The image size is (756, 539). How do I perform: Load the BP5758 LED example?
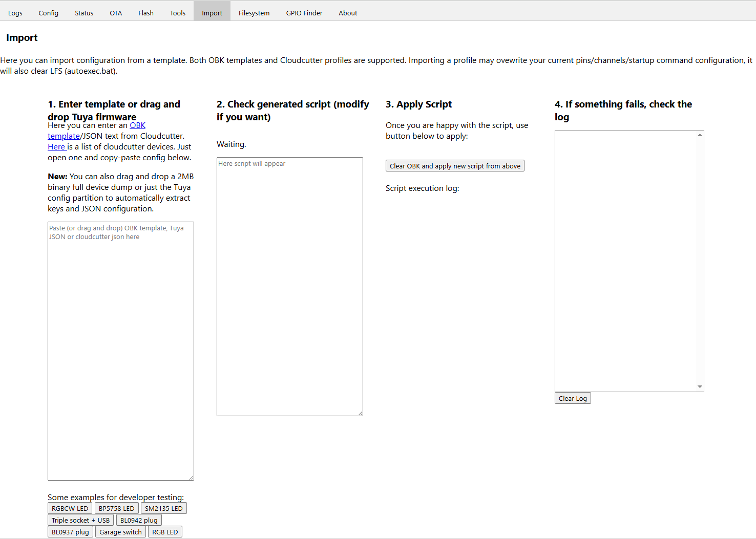click(117, 508)
